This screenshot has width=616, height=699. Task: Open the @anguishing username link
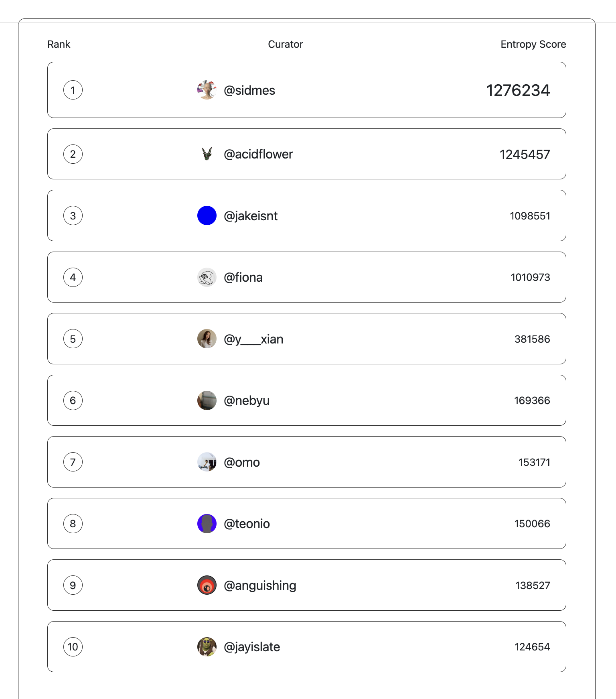(x=260, y=585)
